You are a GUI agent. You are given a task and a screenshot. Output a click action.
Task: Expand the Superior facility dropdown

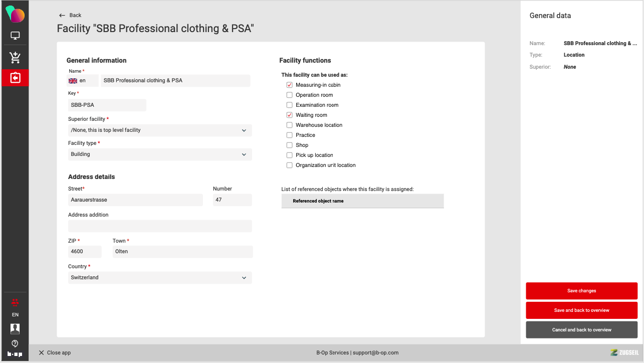[160, 130]
